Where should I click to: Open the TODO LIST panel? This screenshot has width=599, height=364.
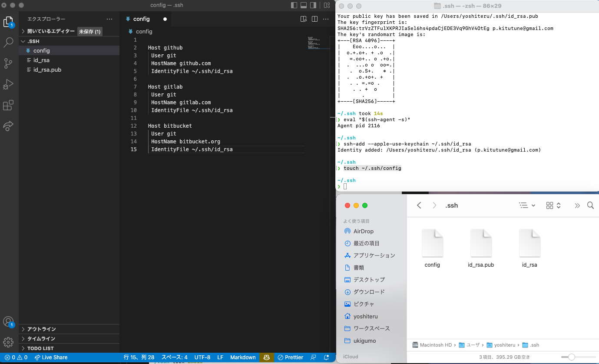point(39,348)
